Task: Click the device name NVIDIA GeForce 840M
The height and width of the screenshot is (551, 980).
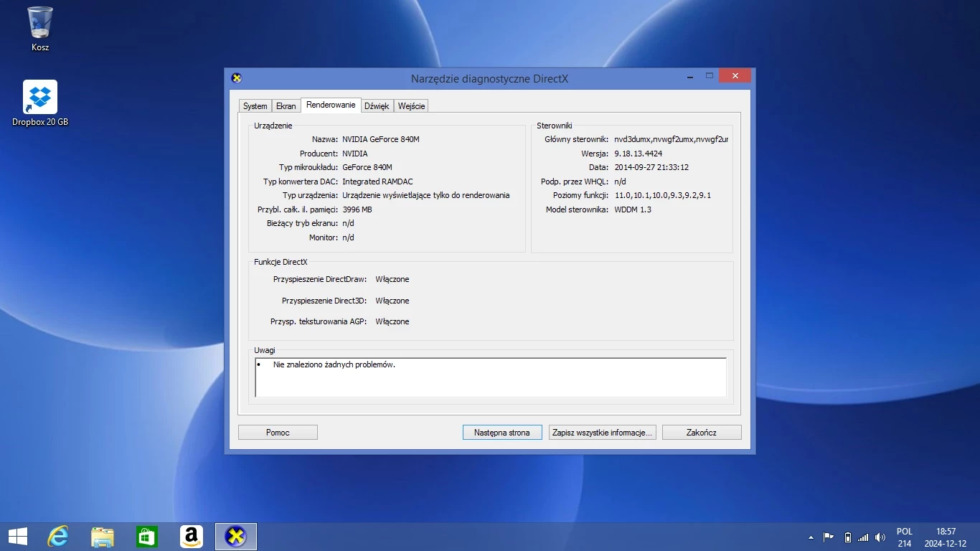Action: pos(381,139)
